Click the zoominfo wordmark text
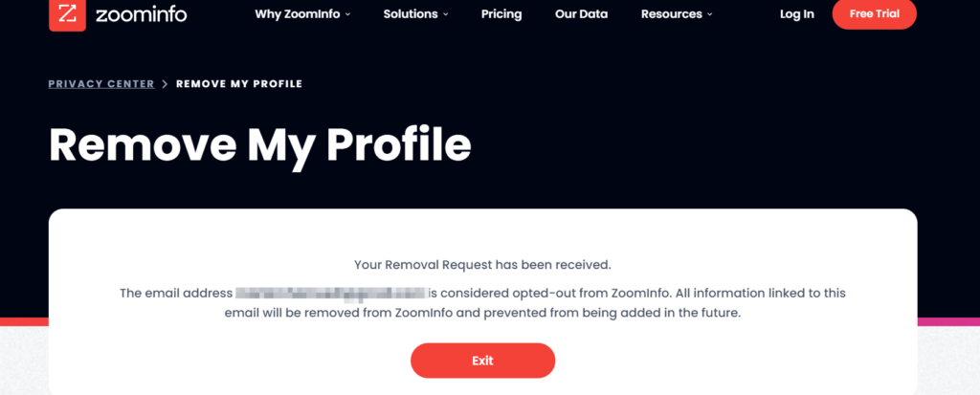The height and width of the screenshot is (395, 980). click(x=142, y=13)
